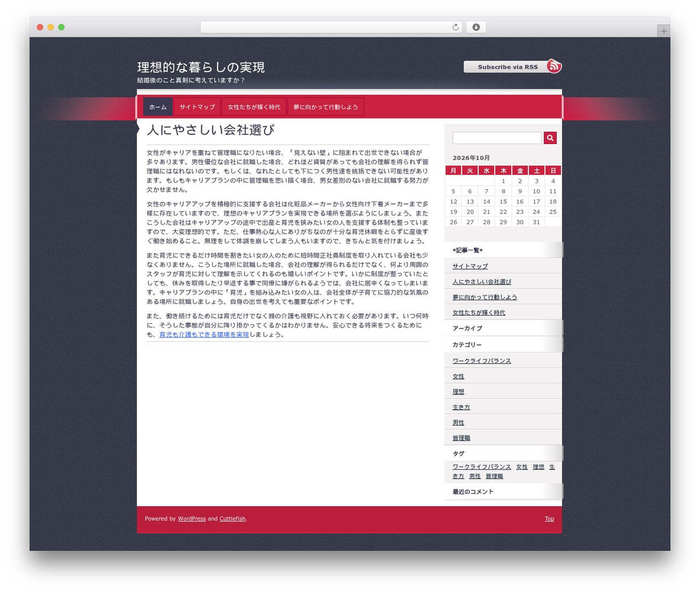Open the browser downloads icon
The height and width of the screenshot is (593, 700).
(476, 27)
